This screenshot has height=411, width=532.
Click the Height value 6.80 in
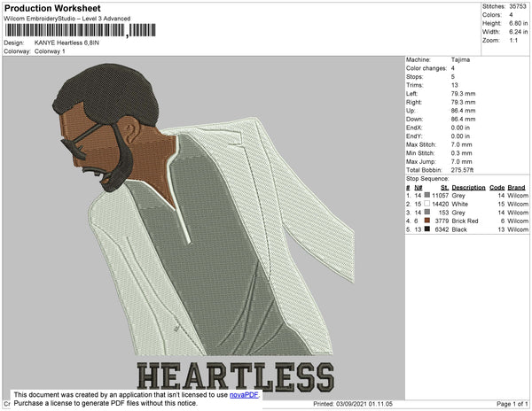click(518, 23)
